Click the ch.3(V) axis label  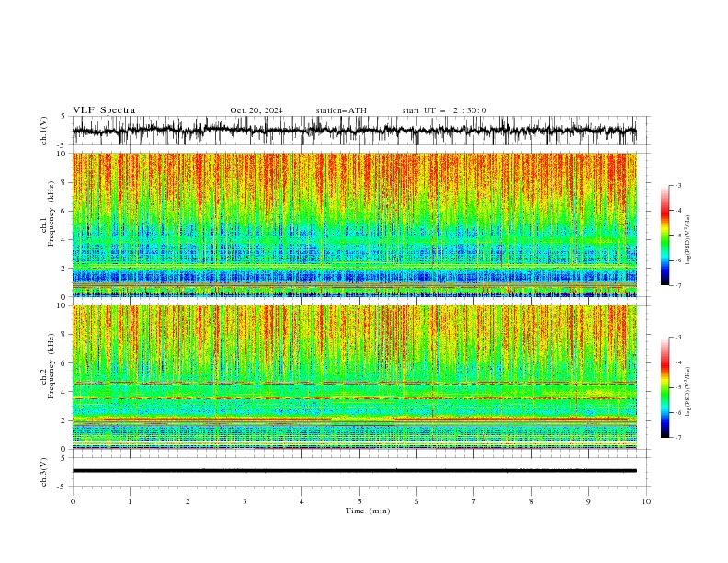click(44, 472)
